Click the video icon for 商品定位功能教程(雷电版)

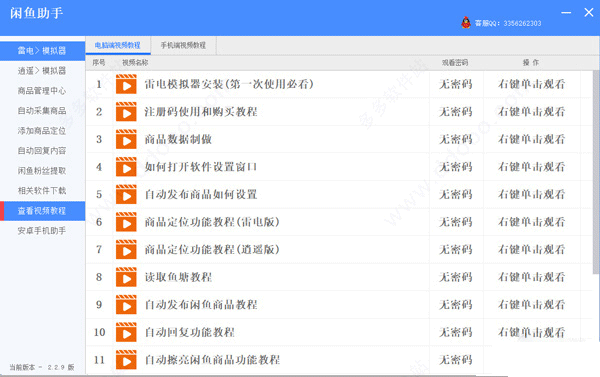pyautogui.click(x=126, y=222)
